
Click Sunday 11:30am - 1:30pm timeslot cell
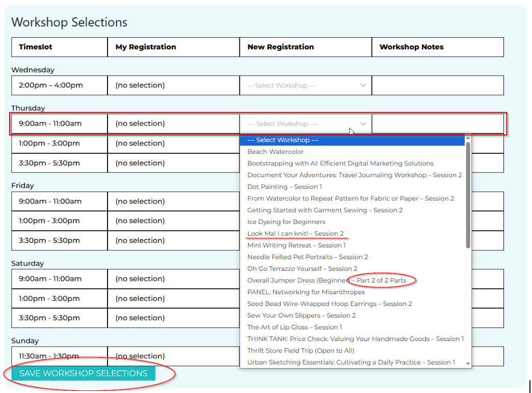60,356
